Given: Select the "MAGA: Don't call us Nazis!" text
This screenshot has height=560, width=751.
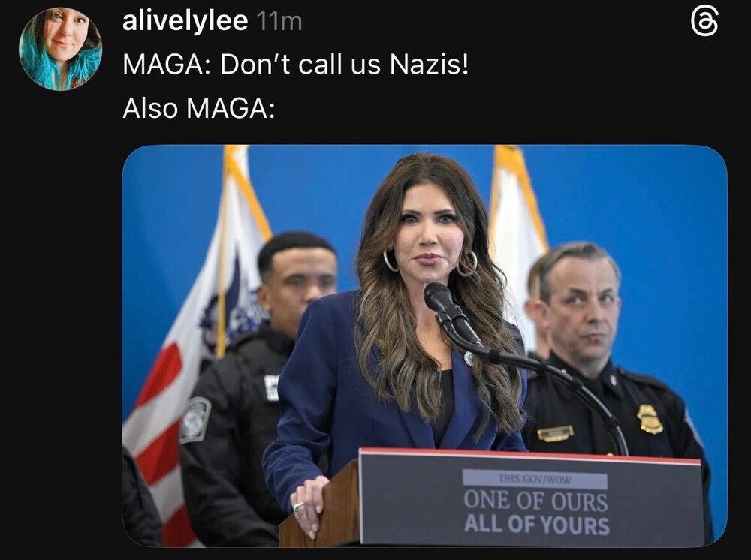Looking at the screenshot, I should pos(295,65).
